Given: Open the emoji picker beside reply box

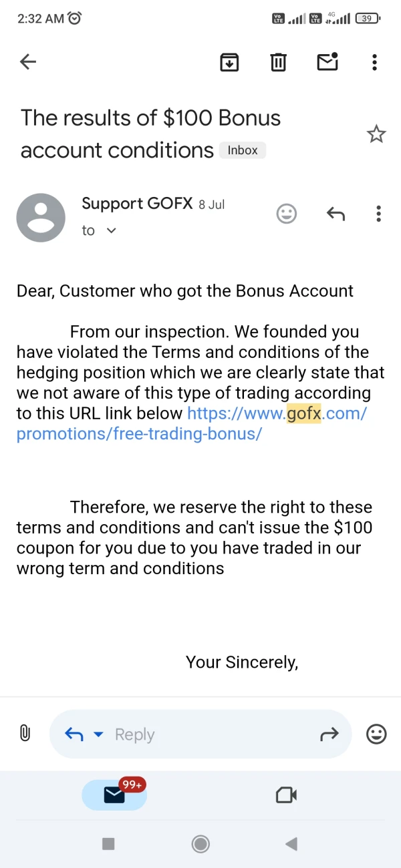Looking at the screenshot, I should 377,734.
